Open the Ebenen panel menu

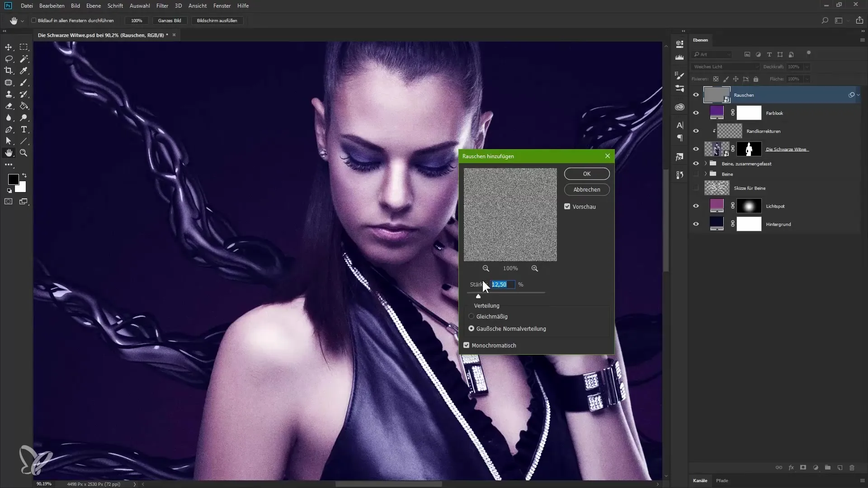[862, 40]
